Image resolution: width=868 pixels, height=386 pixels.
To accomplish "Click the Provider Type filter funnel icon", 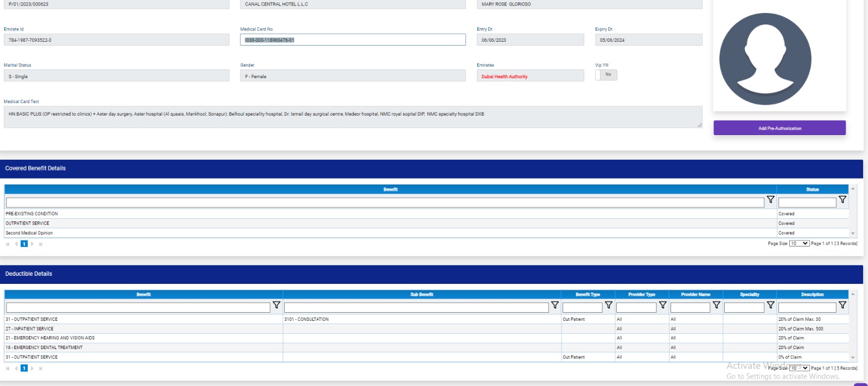I will coord(662,305).
